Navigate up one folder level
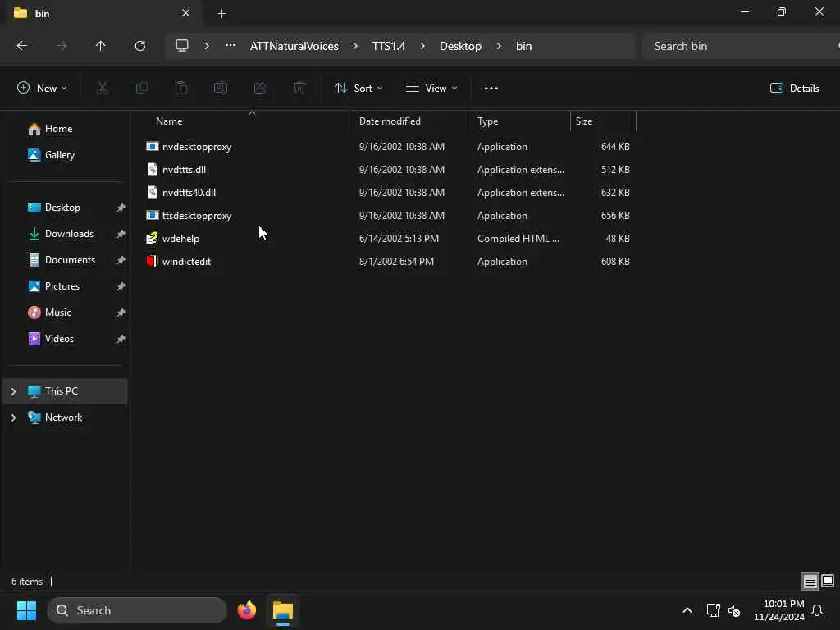840x630 pixels. [x=100, y=46]
